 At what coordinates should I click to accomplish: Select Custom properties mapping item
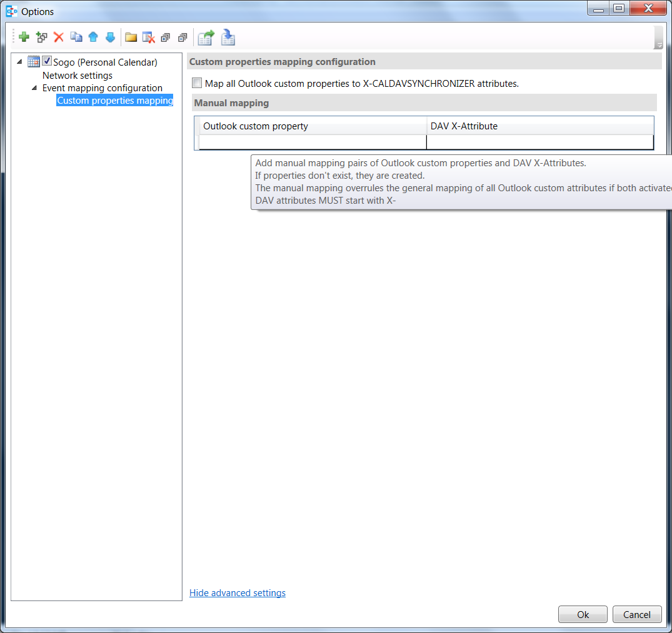[115, 100]
